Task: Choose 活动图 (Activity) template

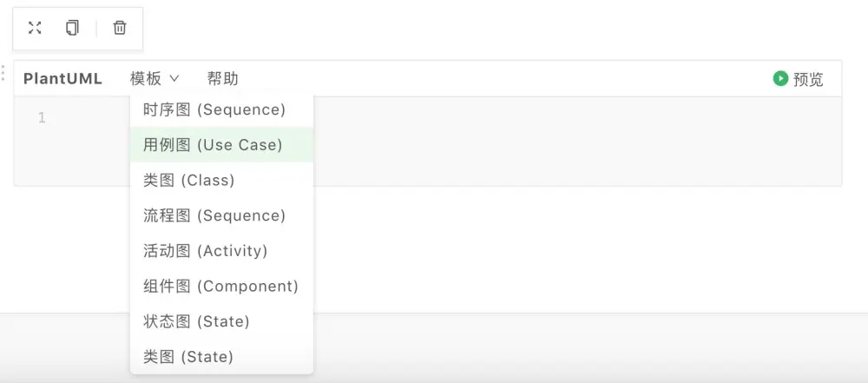Action: pos(206,251)
